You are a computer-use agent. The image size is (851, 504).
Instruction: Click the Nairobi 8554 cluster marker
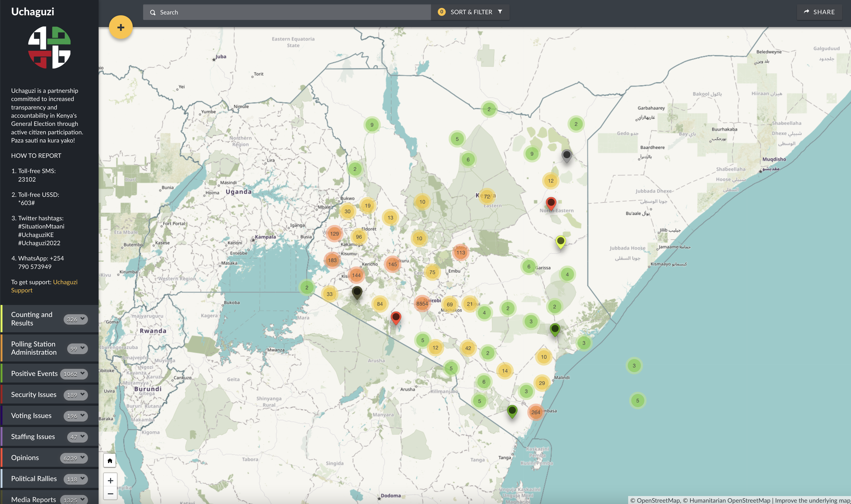pos(422,304)
